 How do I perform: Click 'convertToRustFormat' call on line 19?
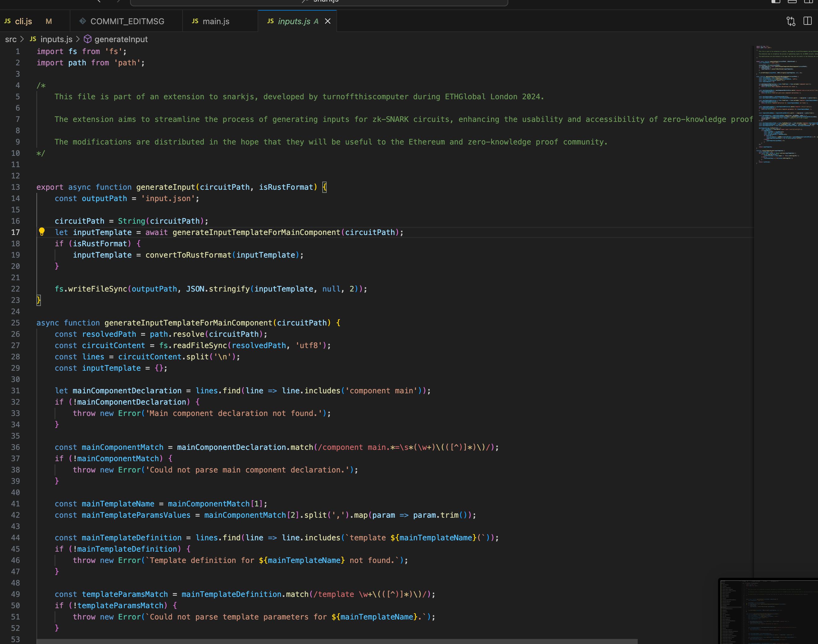click(188, 255)
